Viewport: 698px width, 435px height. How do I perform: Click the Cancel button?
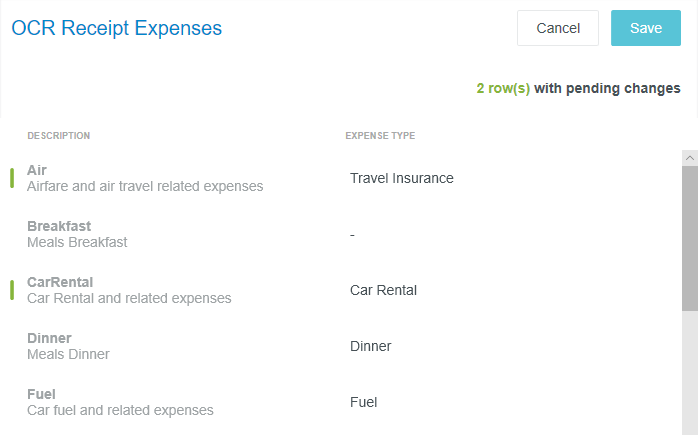coord(558,28)
